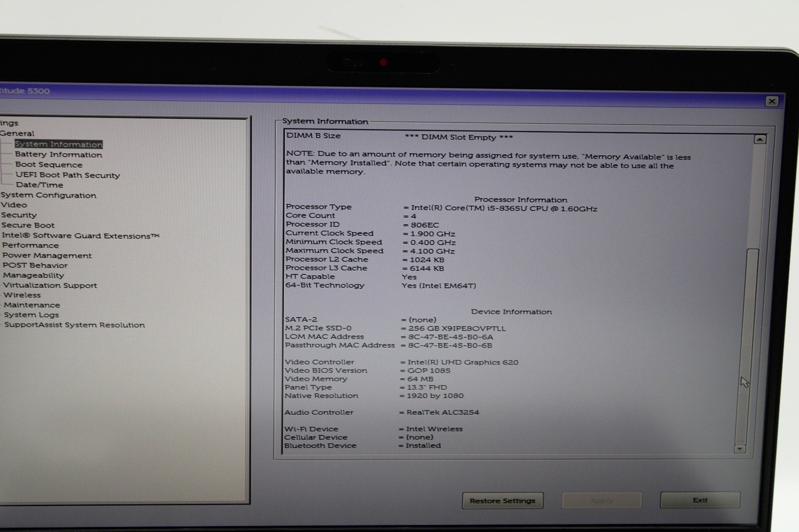Click the Core Count row

tap(351, 216)
